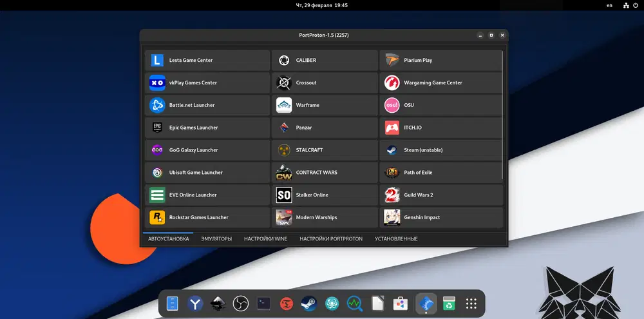Viewport: 644px width, 319px height.
Task: Click the Panzar icon
Action: (x=284, y=128)
